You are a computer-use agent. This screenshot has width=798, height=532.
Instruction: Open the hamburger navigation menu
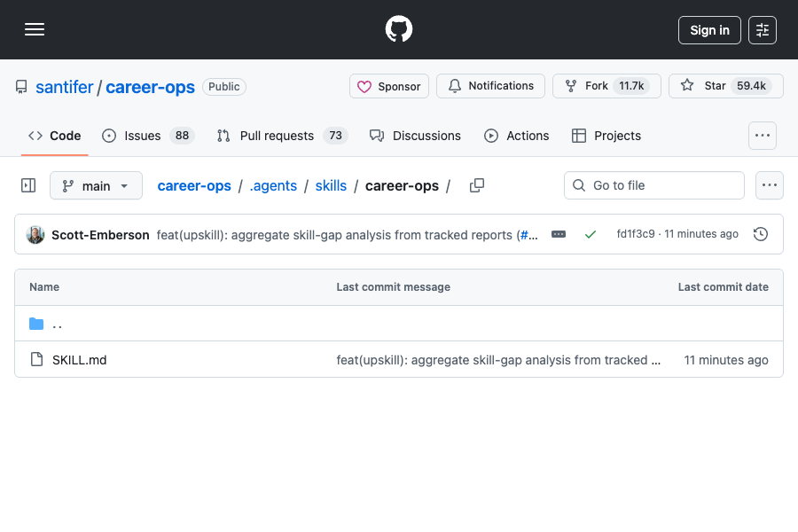point(35,29)
